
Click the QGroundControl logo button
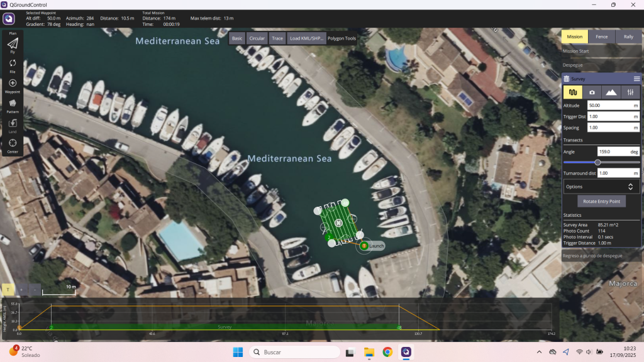pos(9,18)
